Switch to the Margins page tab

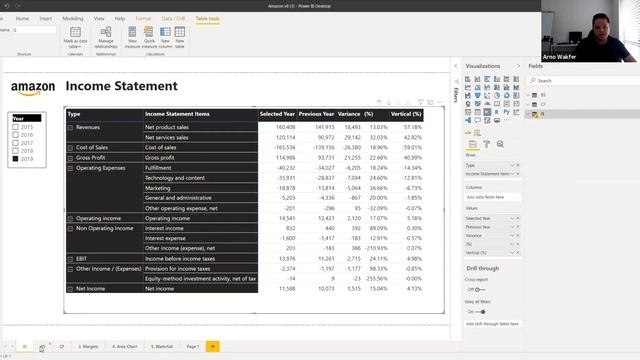pos(88,347)
